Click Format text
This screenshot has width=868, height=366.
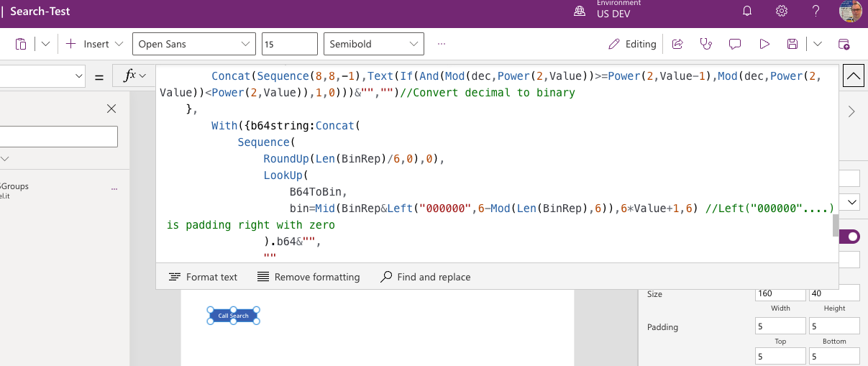point(203,277)
